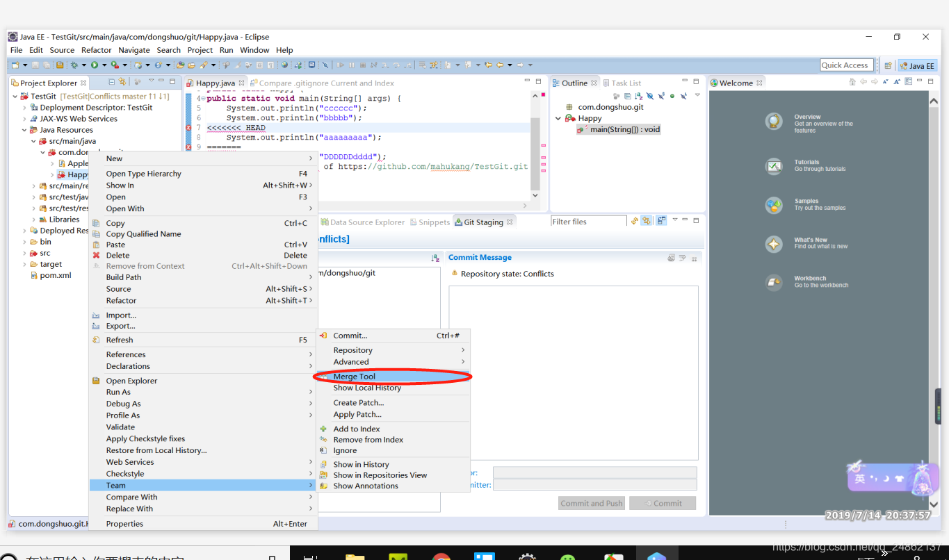Collapse the Java Resources node
This screenshot has height=560, width=949.
(x=25, y=130)
